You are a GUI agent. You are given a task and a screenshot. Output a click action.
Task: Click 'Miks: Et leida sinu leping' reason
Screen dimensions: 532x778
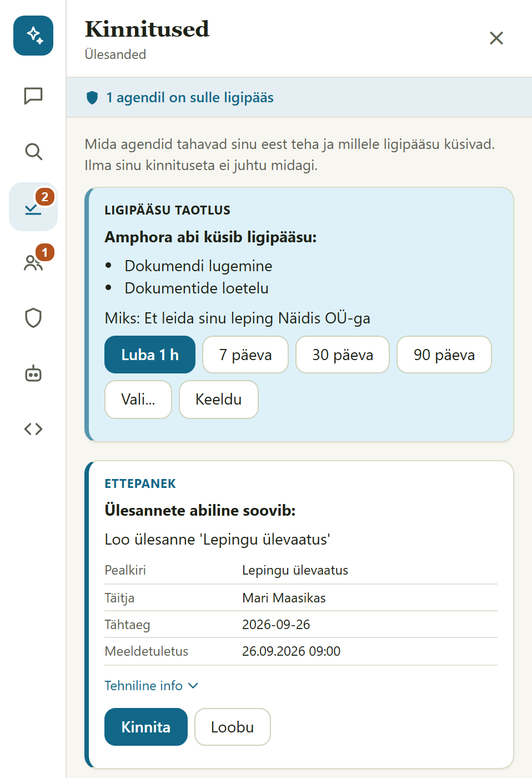pyautogui.click(x=237, y=318)
